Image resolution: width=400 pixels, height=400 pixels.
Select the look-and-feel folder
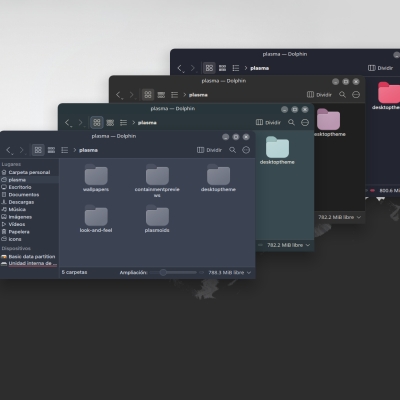96,219
